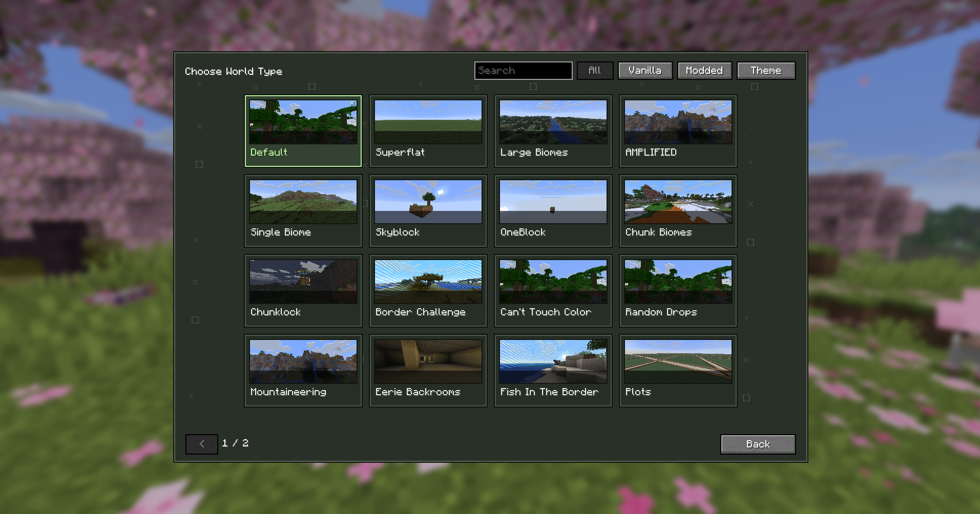Filter world types to Modded
The width and height of the screenshot is (980, 514).
pos(704,71)
